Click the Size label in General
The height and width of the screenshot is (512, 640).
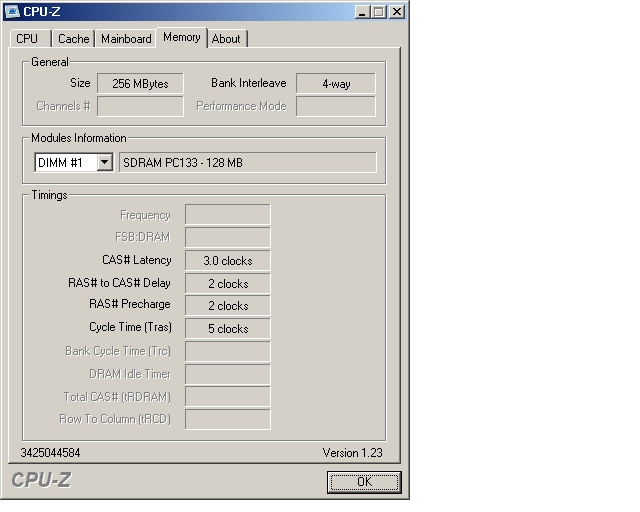click(80, 83)
